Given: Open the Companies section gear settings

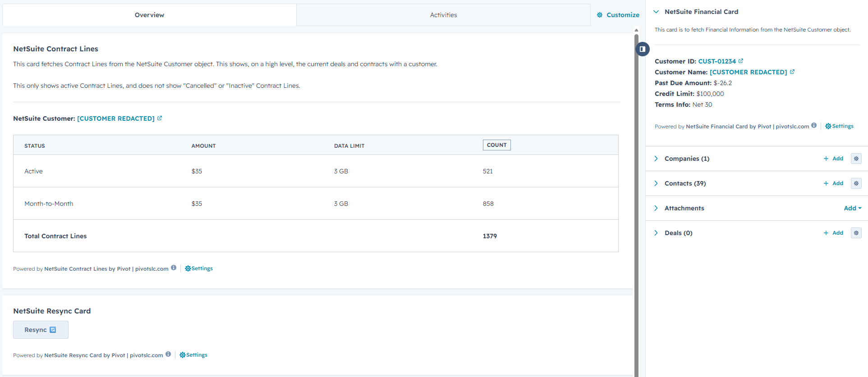Looking at the screenshot, I should pos(856,159).
